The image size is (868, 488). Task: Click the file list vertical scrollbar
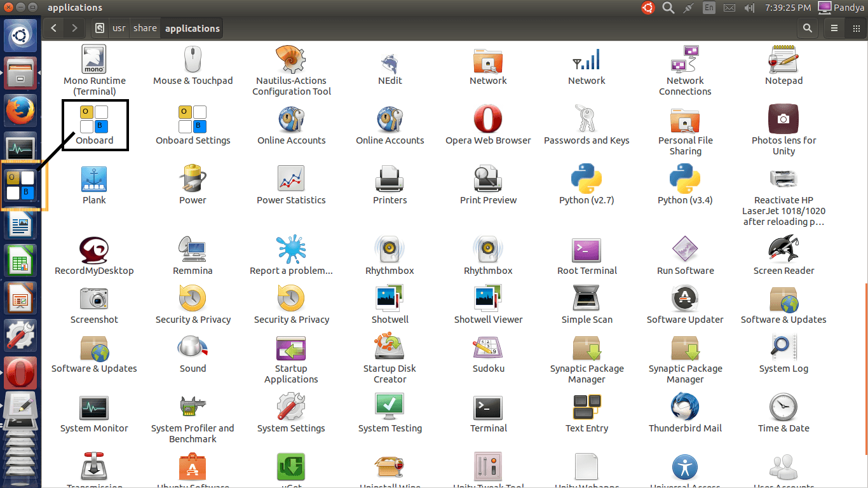(865, 369)
